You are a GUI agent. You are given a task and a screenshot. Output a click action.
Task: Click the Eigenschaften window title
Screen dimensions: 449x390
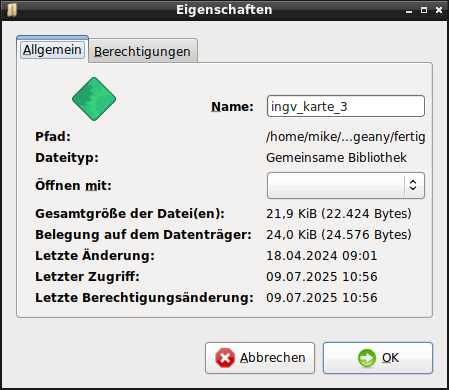click(x=224, y=10)
